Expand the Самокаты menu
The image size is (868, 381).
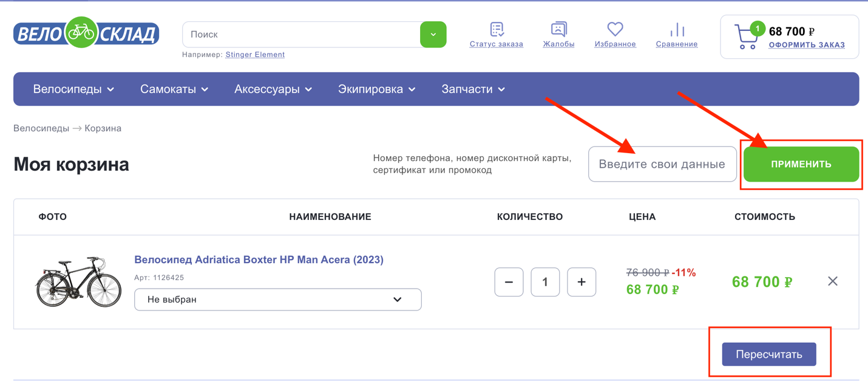tap(174, 89)
